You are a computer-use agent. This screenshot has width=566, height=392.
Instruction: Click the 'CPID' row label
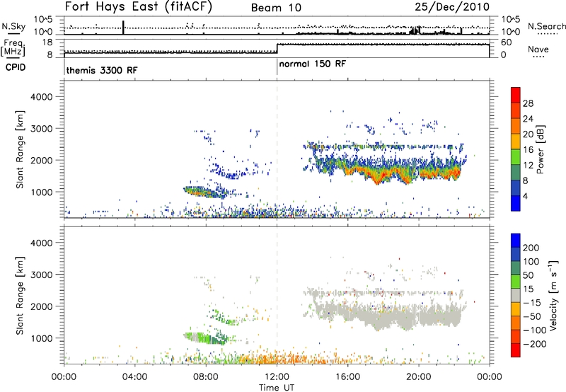point(15,67)
